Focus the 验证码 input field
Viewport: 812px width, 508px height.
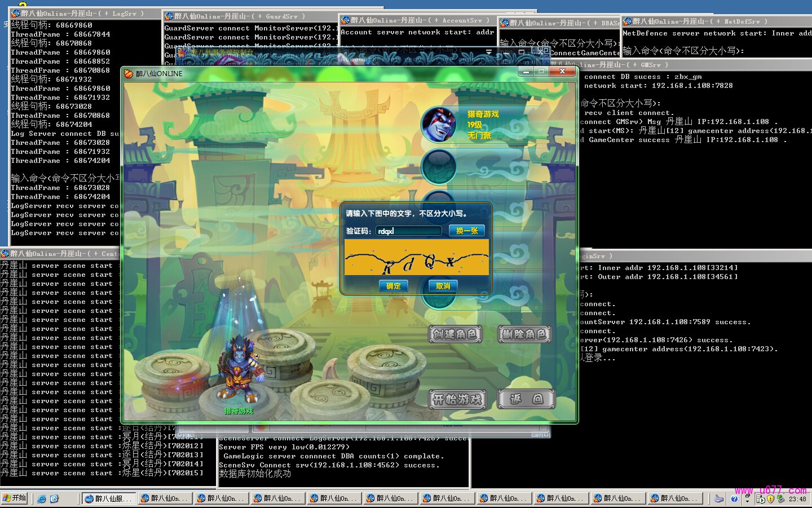tap(408, 231)
